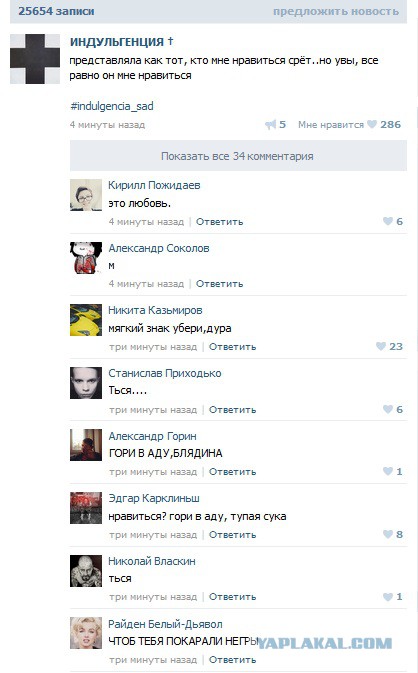
Task: Select the '25654 записи' tab header
Action: coord(56,11)
